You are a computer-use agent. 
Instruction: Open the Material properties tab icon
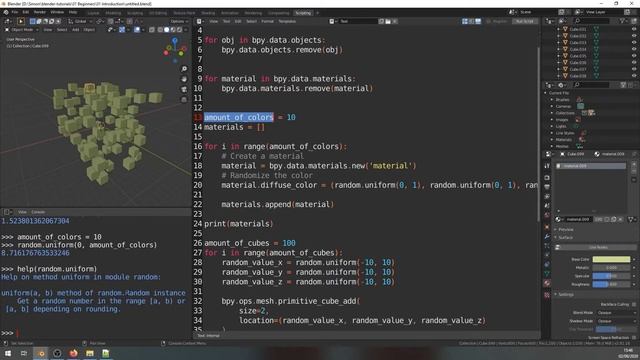pyautogui.click(x=547, y=283)
